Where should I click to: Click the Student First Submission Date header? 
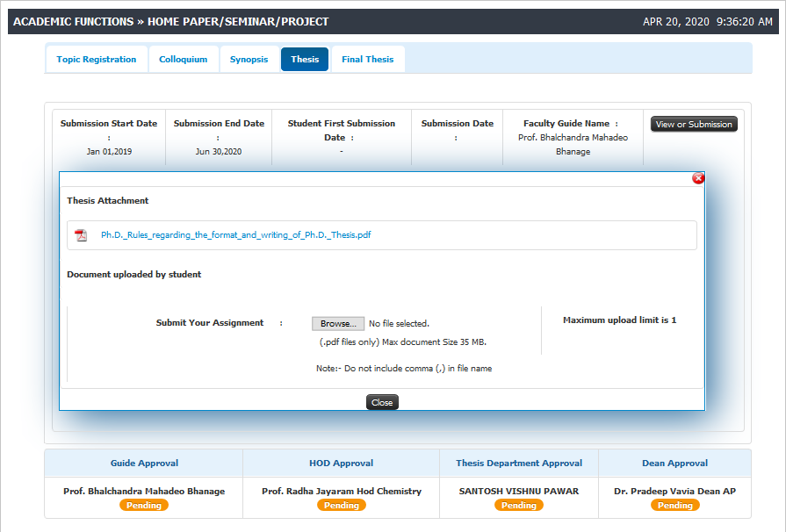pos(342,130)
